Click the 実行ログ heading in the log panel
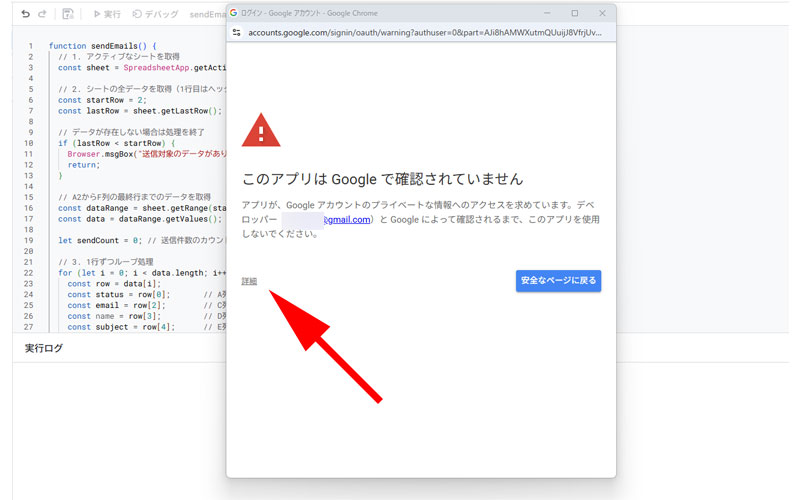 44,348
